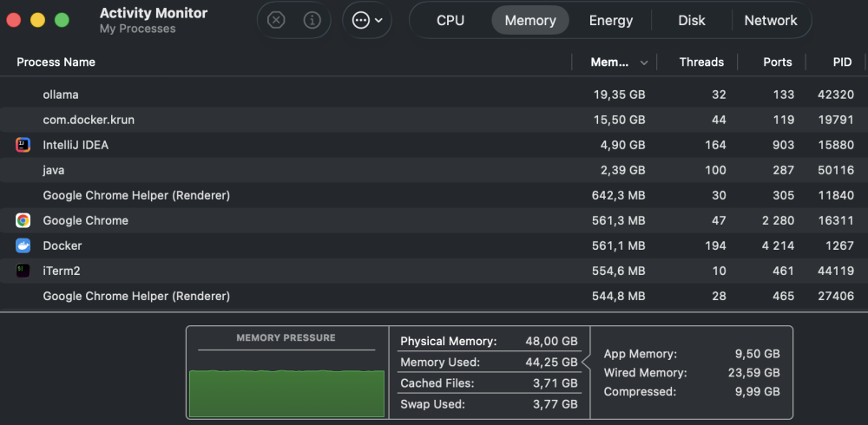Image resolution: width=868 pixels, height=425 pixels.
Task: Switch to the CPU tab
Action: [450, 21]
